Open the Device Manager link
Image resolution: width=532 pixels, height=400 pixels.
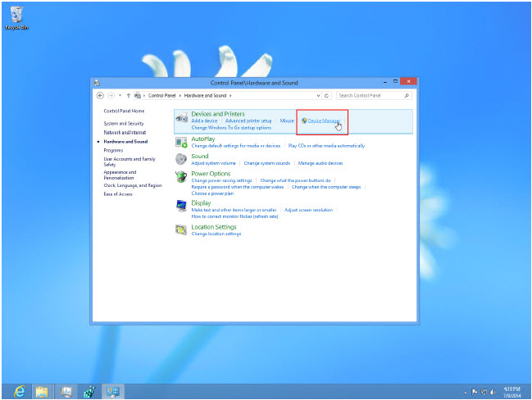[x=323, y=120]
